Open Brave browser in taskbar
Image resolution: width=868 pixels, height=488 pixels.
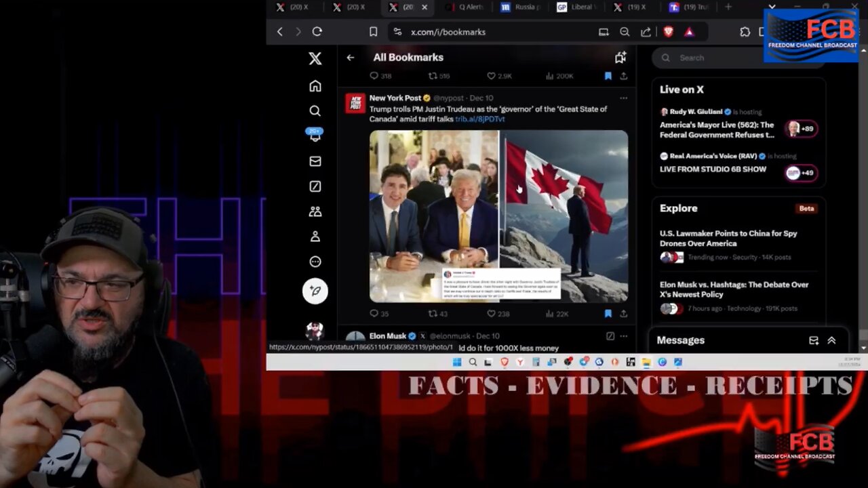[x=505, y=363]
